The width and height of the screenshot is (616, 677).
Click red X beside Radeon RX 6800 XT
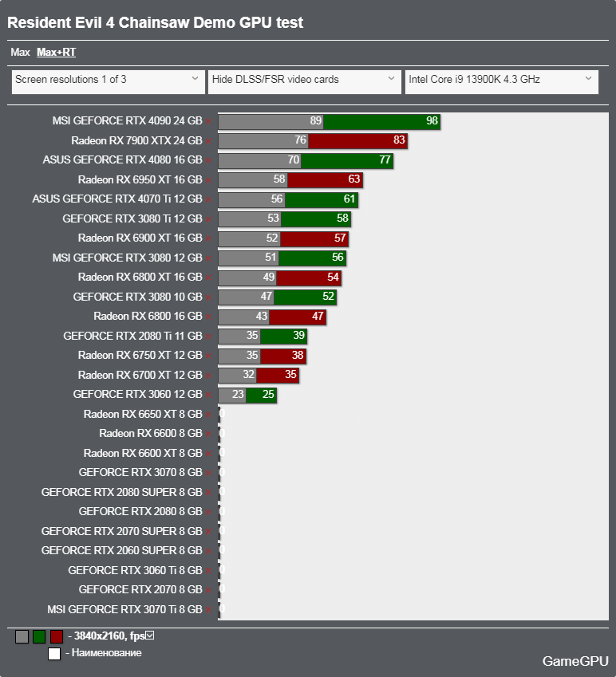[208, 277]
